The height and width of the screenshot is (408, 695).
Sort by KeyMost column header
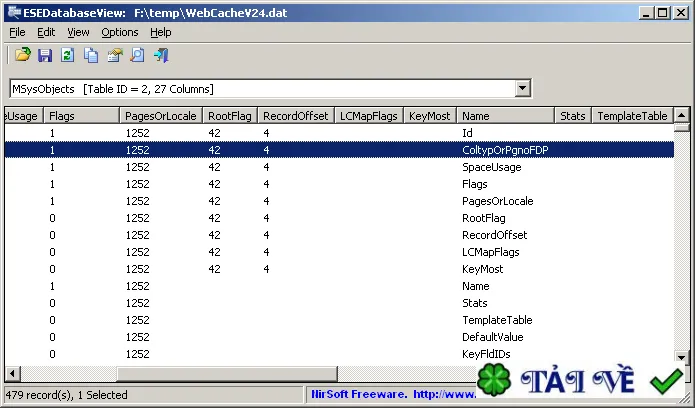click(x=430, y=116)
